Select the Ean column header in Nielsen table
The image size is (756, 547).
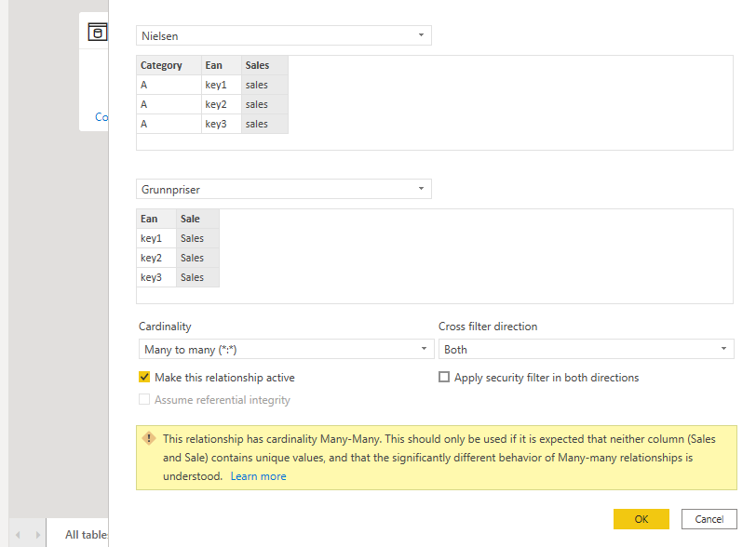click(x=222, y=65)
